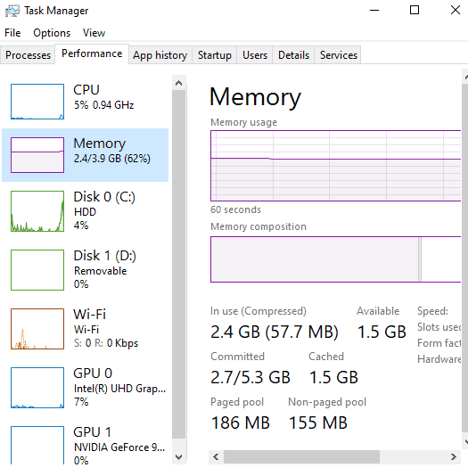
Task: Select the Performance tab
Action: point(92,53)
